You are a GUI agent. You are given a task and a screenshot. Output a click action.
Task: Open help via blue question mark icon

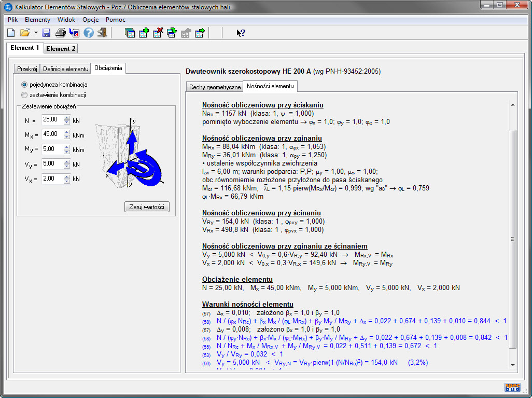point(89,33)
